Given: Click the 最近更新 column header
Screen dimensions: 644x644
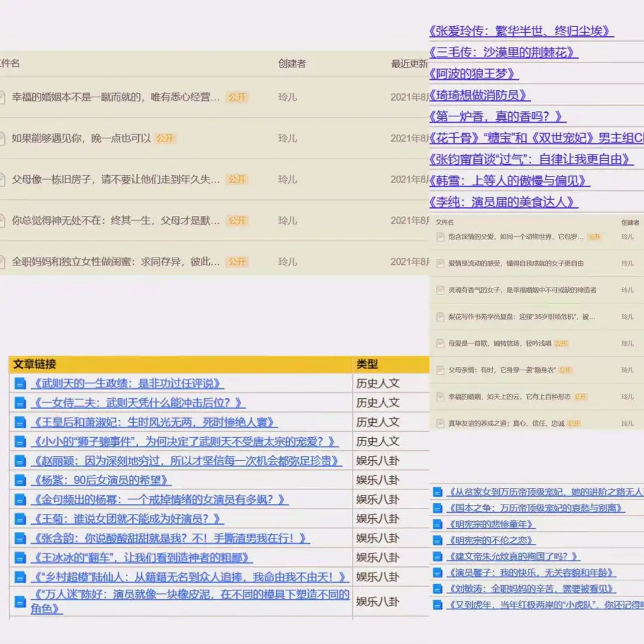Looking at the screenshot, I should point(410,64).
